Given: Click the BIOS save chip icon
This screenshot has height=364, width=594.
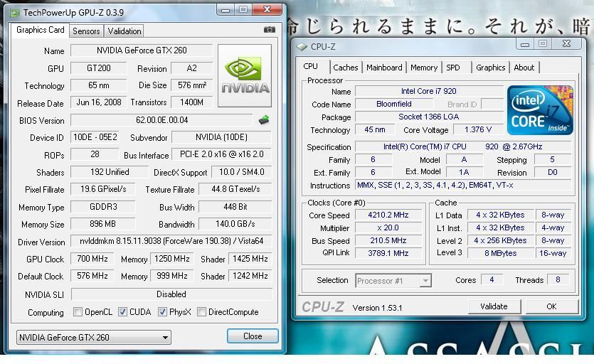Looking at the screenshot, I should [x=264, y=120].
